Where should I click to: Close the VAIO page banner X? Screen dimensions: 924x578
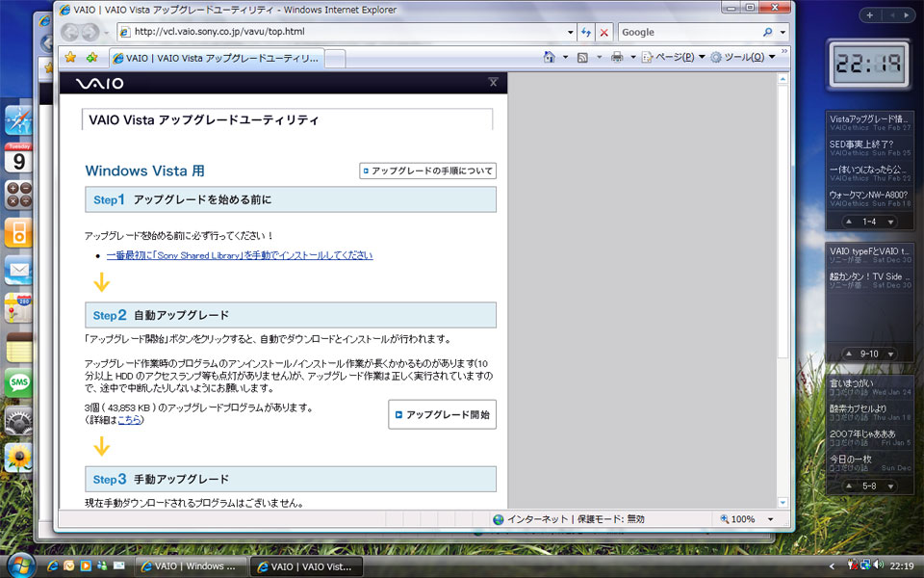[493, 82]
